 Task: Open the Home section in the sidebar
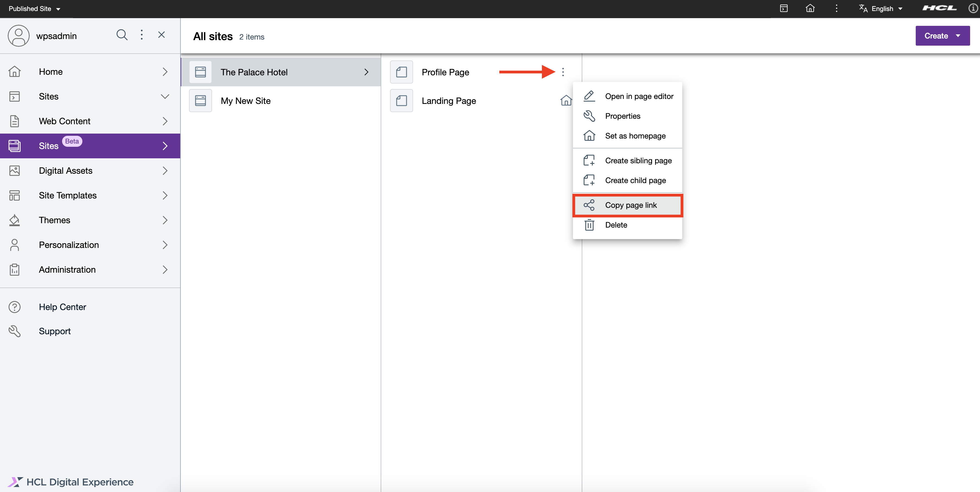point(51,71)
